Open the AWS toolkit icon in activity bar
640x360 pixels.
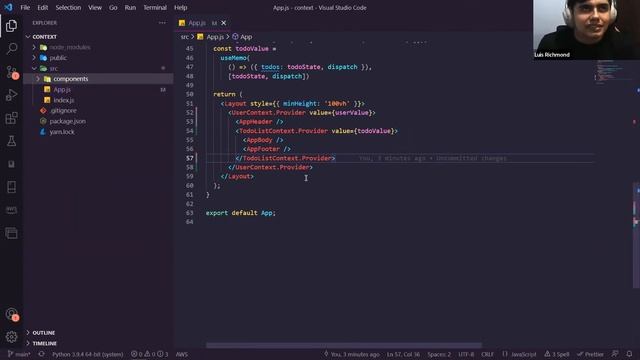[11, 210]
